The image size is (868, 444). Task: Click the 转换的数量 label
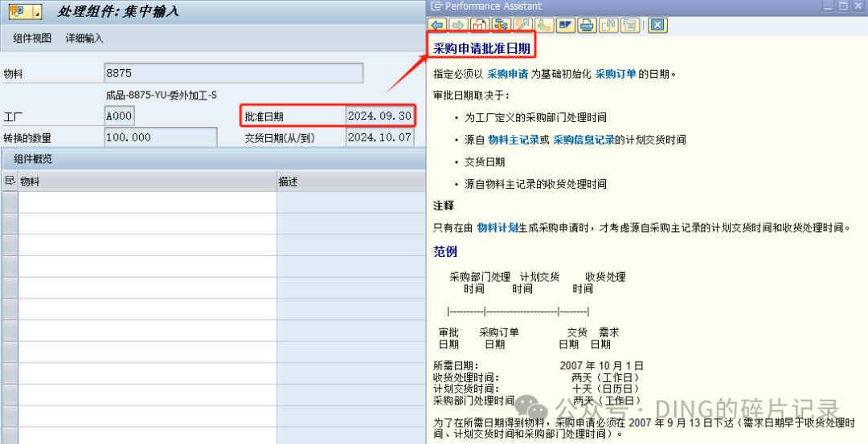(27, 138)
